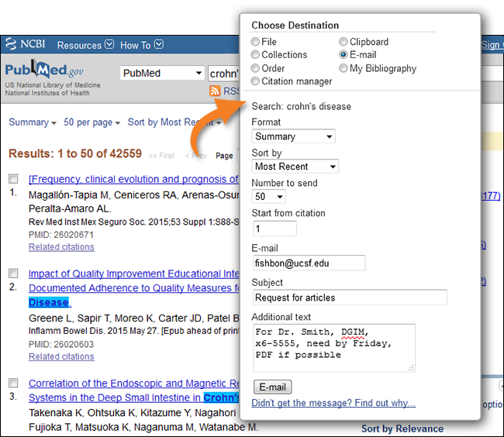Click the PubMed.gov logo
Viewport: 504px width, 437px height.
[44, 69]
